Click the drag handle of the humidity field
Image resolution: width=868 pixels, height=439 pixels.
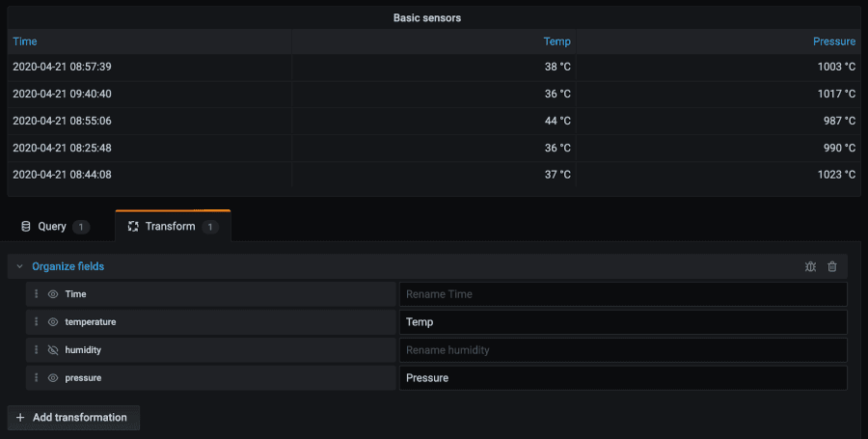(x=37, y=350)
